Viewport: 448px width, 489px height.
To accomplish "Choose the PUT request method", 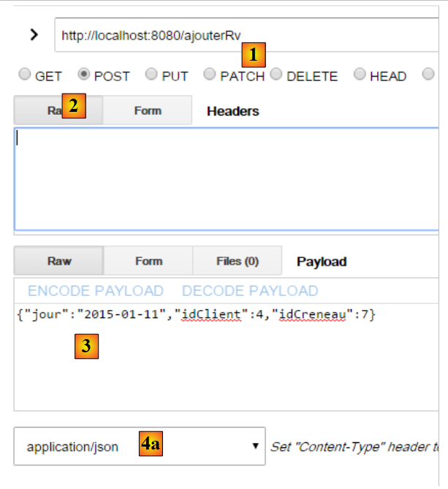I will point(151,75).
